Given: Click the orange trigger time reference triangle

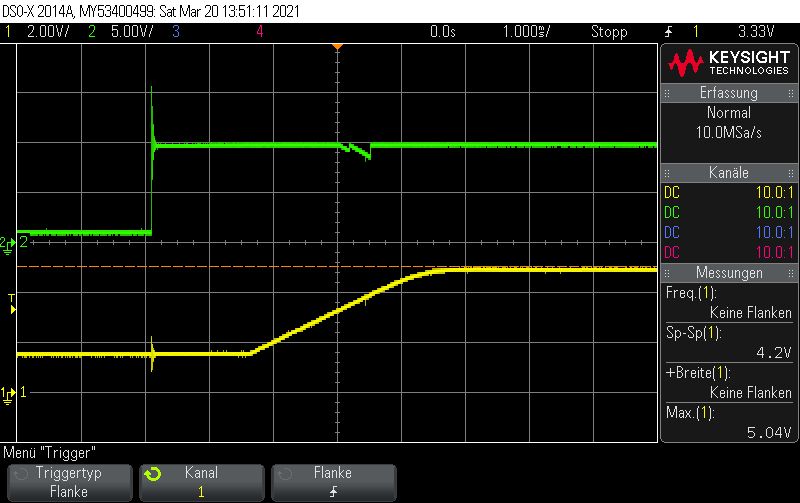Looking at the screenshot, I should coord(337,46).
